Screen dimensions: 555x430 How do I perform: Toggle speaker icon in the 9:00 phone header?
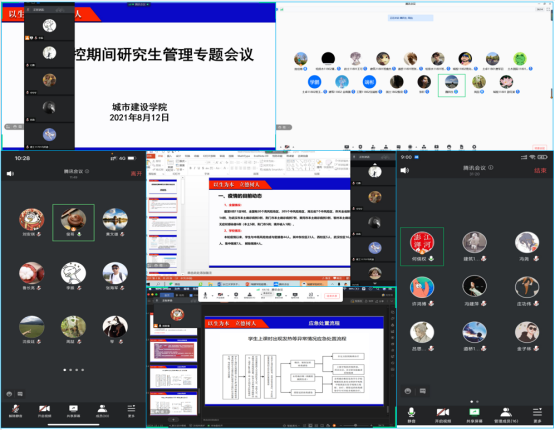click(404, 170)
